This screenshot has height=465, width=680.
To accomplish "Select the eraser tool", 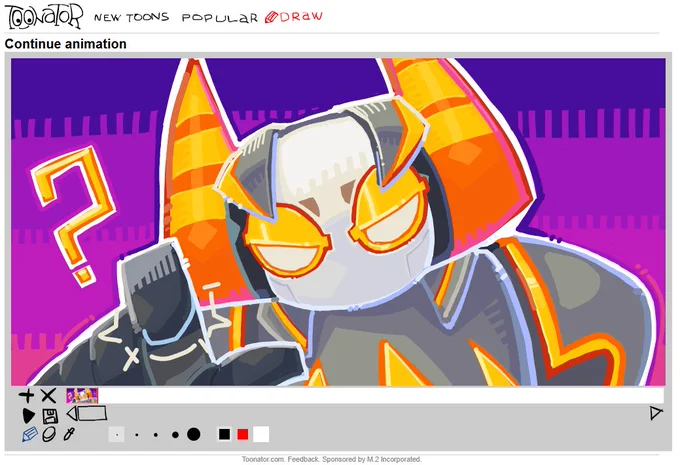I will point(49,434).
